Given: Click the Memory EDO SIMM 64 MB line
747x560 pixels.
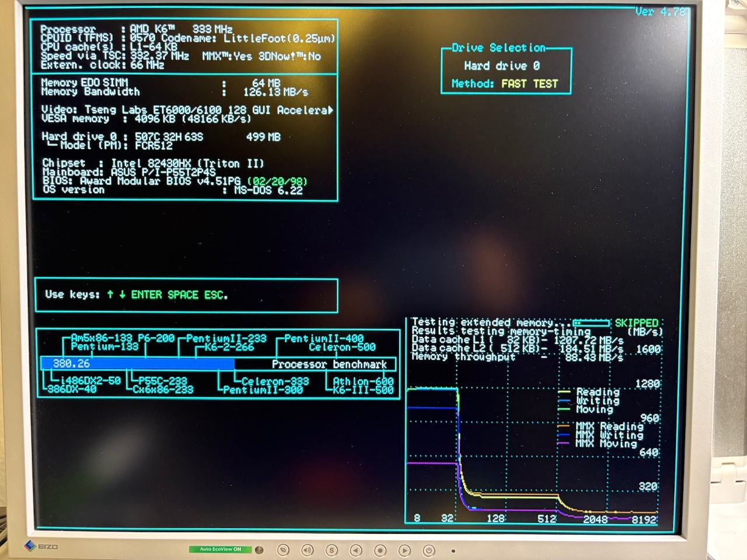Looking at the screenshot, I should coord(160,83).
